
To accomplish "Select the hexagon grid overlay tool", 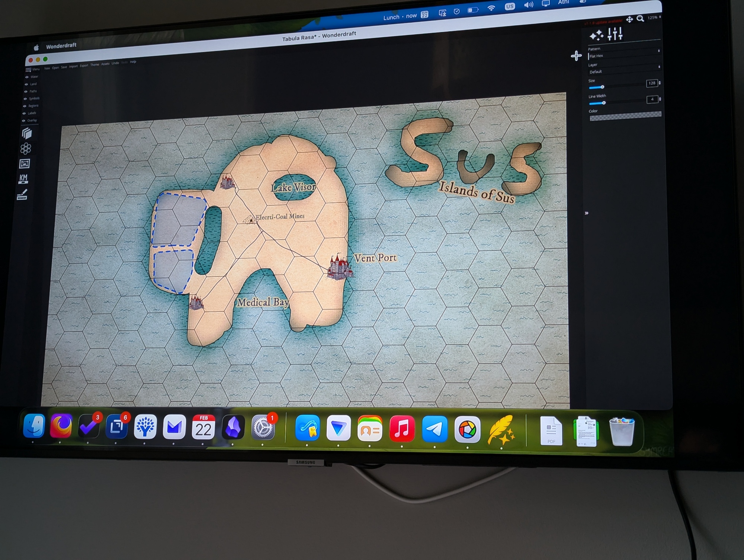I will click(x=26, y=149).
